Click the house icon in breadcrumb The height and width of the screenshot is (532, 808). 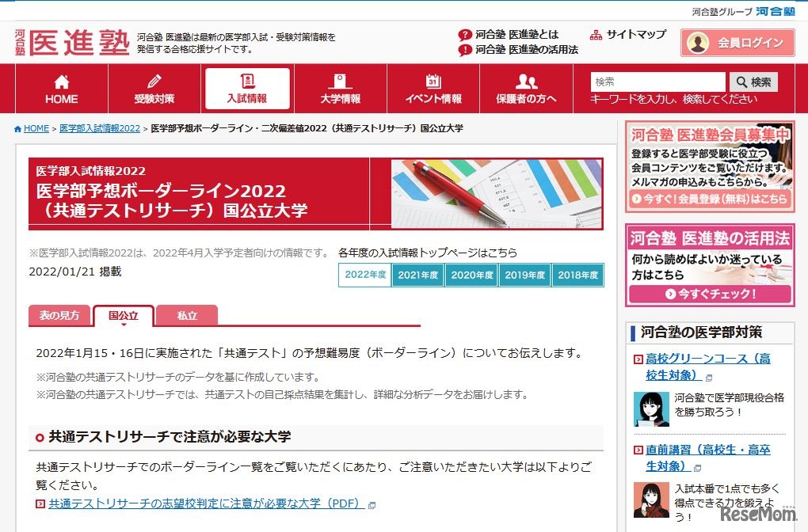(18, 129)
